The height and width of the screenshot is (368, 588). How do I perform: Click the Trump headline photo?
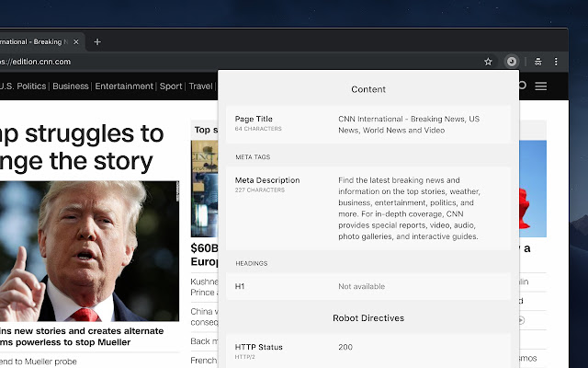tap(89, 251)
